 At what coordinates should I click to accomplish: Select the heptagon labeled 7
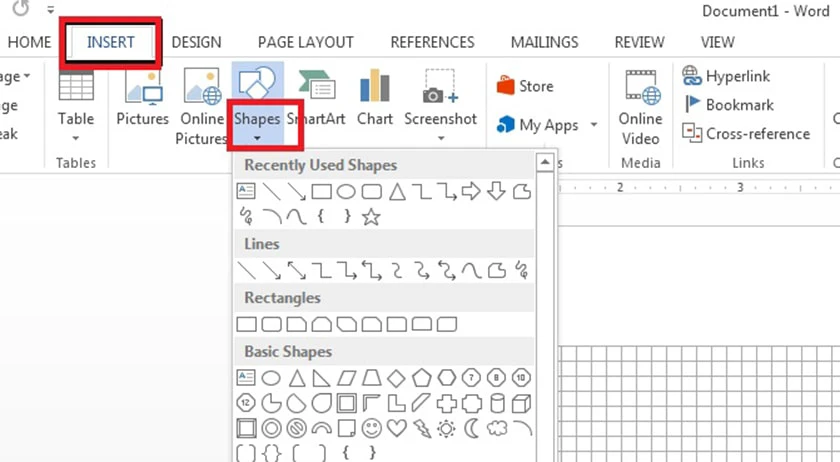471,378
